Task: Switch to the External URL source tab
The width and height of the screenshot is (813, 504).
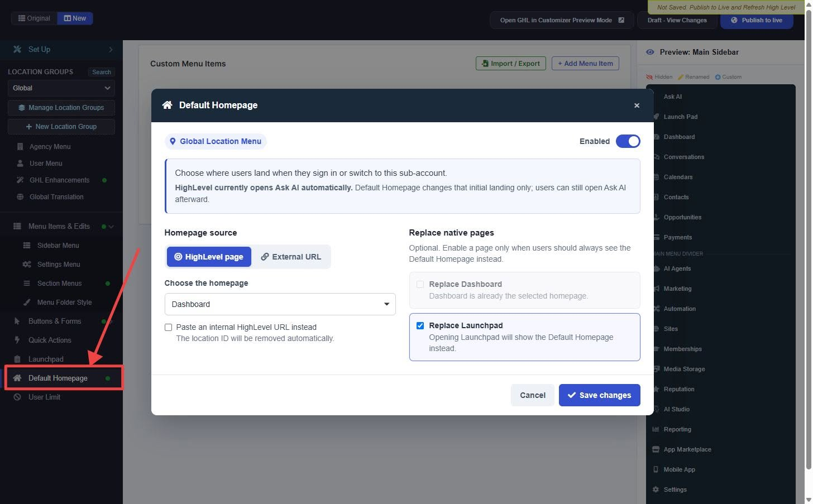Action: click(x=291, y=257)
